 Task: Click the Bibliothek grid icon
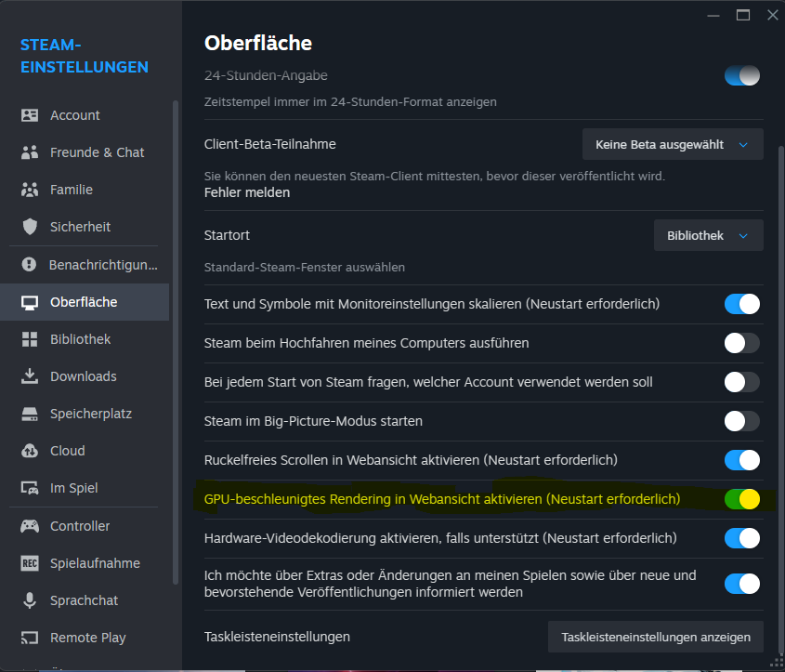[30, 339]
